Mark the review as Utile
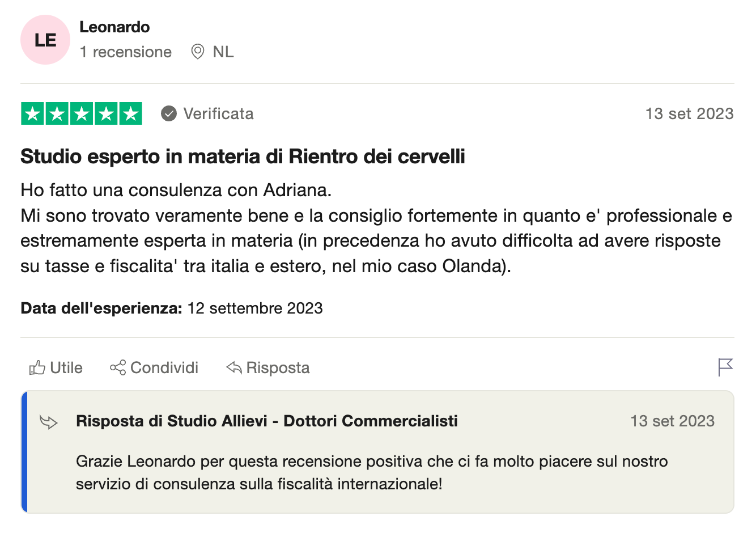Viewport: 756px width, 533px height. point(56,368)
